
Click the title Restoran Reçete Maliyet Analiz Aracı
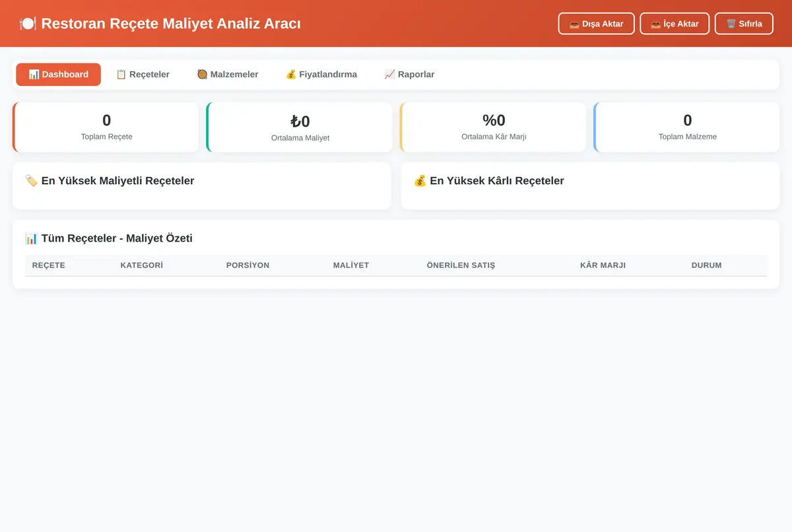point(171,24)
